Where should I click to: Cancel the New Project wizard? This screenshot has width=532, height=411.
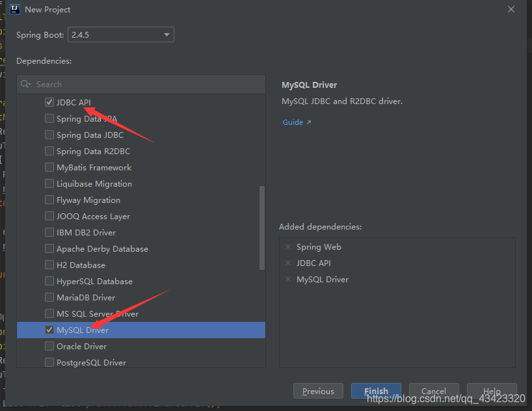pos(434,391)
